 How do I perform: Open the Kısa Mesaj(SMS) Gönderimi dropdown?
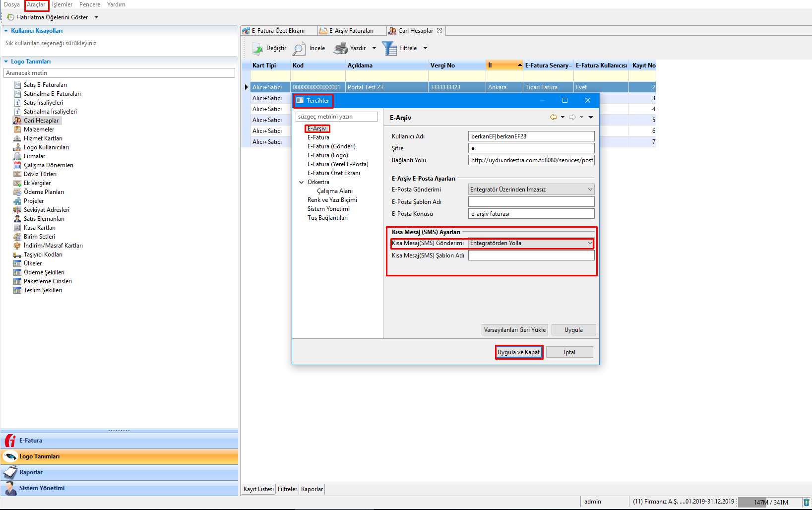(x=590, y=243)
